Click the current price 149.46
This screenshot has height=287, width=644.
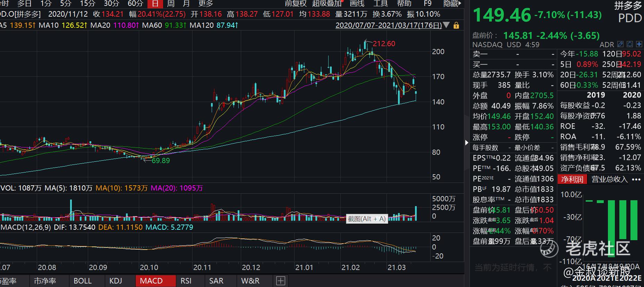[x=502, y=15]
